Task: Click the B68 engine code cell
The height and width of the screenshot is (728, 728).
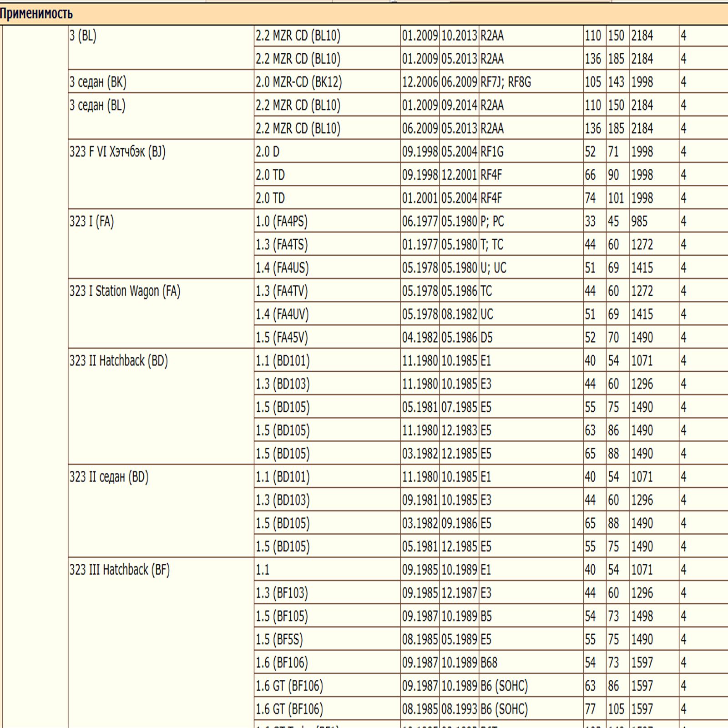Action: pos(489,663)
